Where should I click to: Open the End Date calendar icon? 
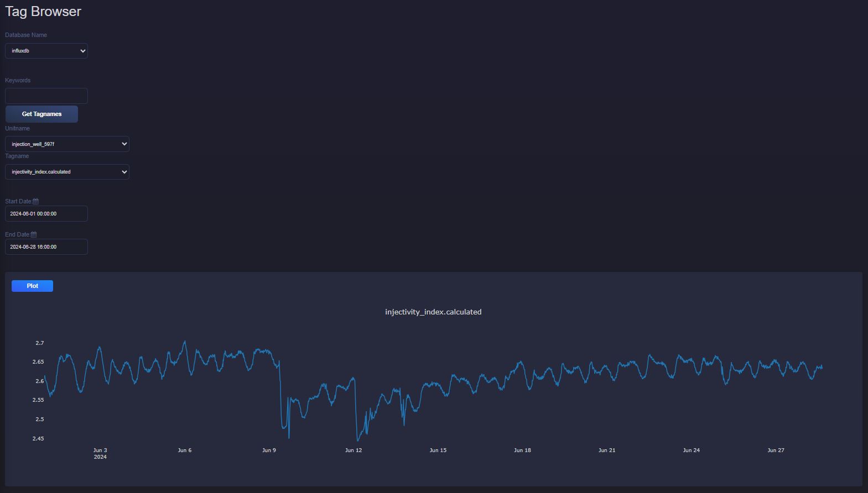(33, 235)
